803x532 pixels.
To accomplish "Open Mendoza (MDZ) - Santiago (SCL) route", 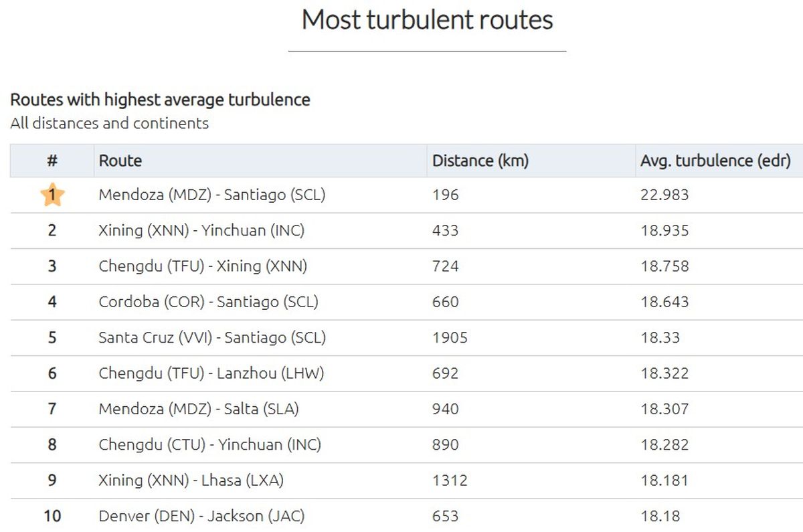I will (x=212, y=195).
